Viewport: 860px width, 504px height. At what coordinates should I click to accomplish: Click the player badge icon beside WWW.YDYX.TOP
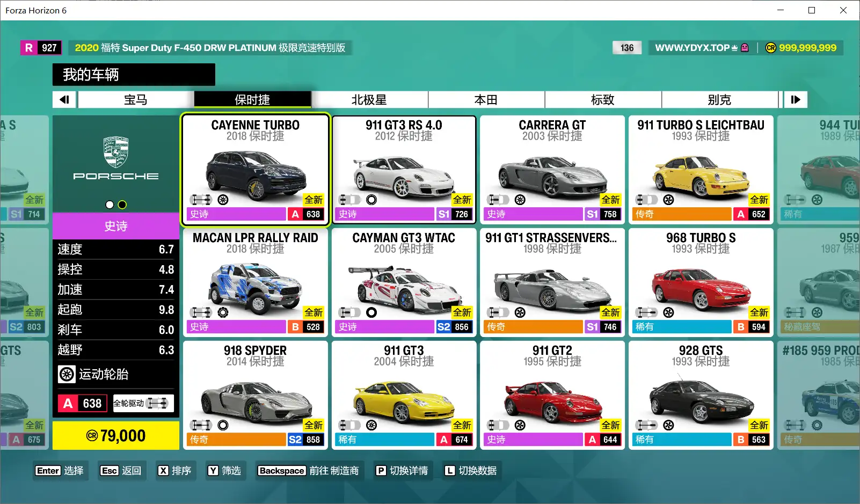click(745, 48)
